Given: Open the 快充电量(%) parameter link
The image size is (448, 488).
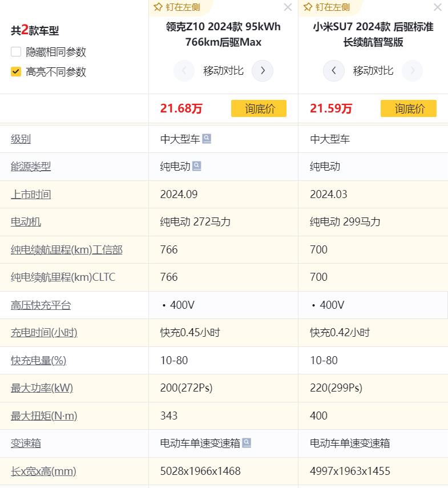Looking at the screenshot, I should [39, 360].
